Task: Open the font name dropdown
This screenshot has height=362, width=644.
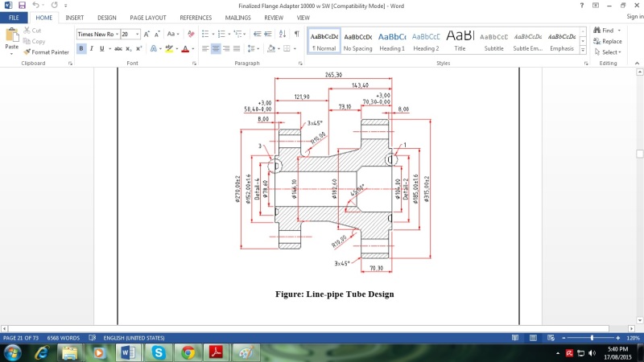Action: pyautogui.click(x=117, y=34)
